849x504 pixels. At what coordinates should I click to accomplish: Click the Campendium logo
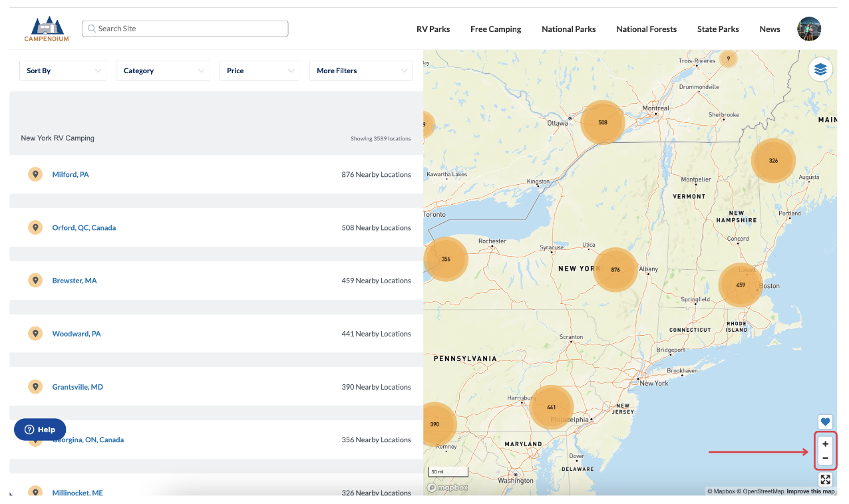[x=47, y=29]
